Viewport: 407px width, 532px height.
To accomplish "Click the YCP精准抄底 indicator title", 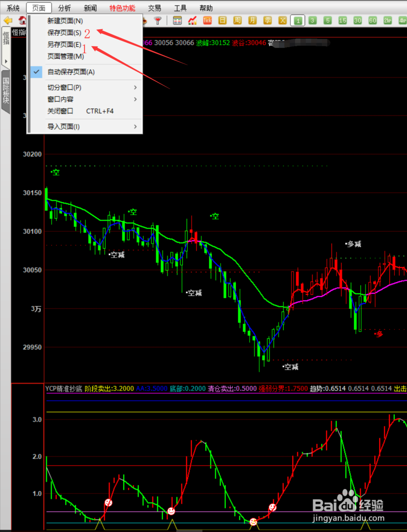I will [64, 388].
